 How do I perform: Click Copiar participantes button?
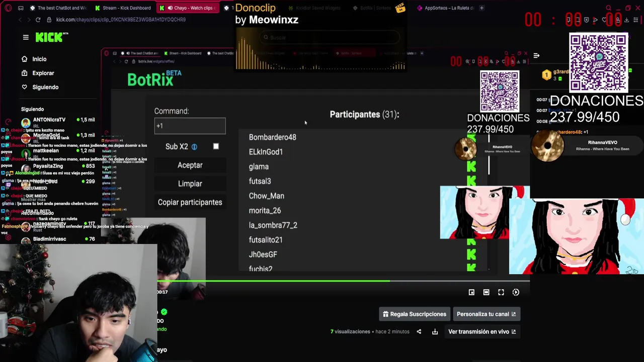point(190,202)
